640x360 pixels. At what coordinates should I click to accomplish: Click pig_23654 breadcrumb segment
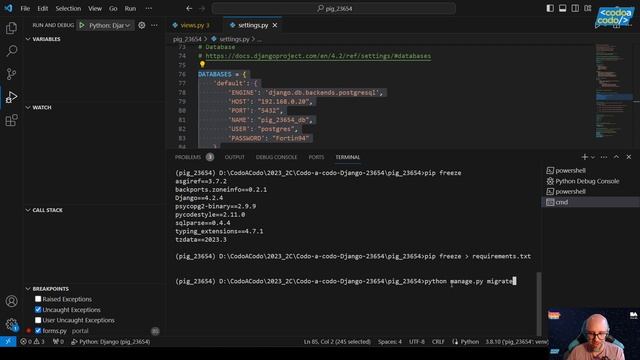[187, 39]
